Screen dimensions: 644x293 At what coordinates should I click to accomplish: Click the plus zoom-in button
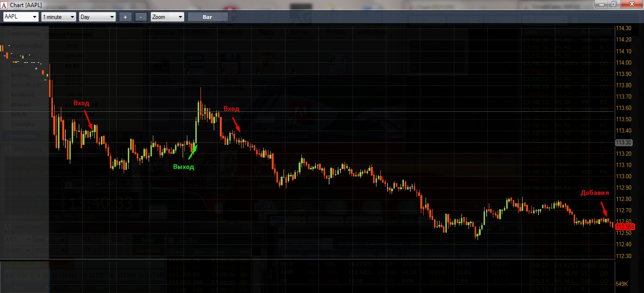pyautogui.click(x=125, y=17)
